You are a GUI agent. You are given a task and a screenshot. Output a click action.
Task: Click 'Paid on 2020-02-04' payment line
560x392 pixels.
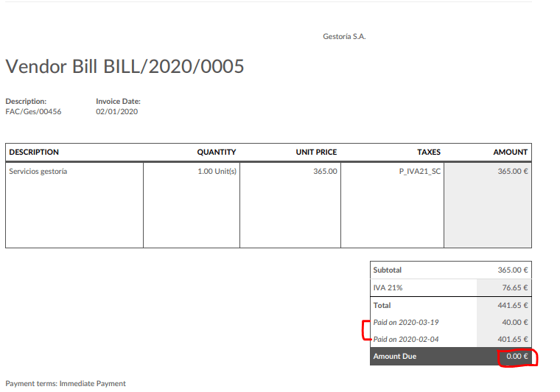pos(406,340)
